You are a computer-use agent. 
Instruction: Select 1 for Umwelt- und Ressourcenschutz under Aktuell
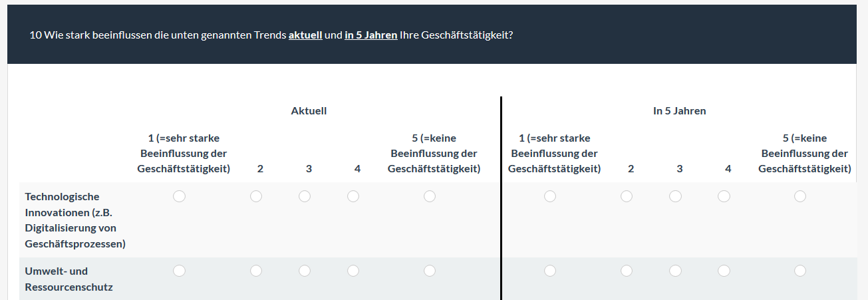(179, 271)
